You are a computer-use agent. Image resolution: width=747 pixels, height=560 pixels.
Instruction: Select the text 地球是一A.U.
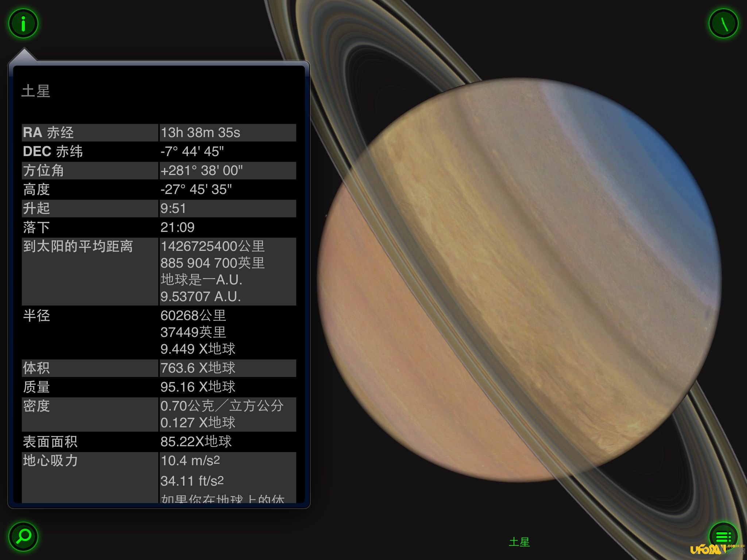point(202,280)
